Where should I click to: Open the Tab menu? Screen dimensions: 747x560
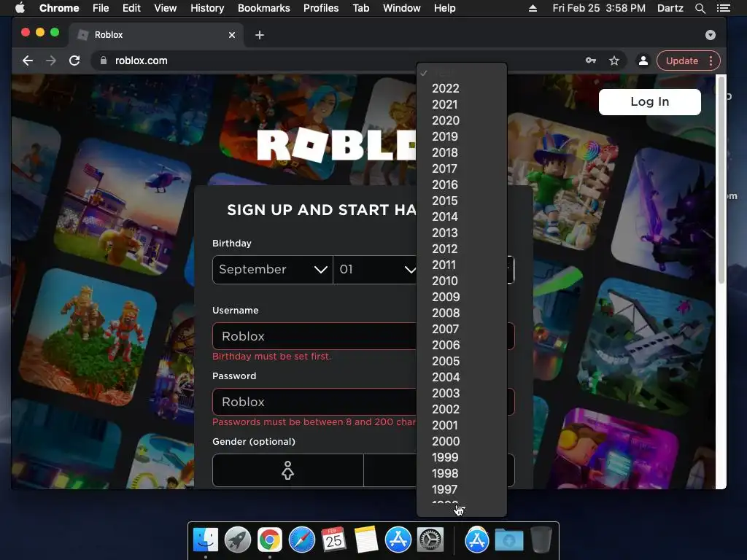(x=360, y=8)
